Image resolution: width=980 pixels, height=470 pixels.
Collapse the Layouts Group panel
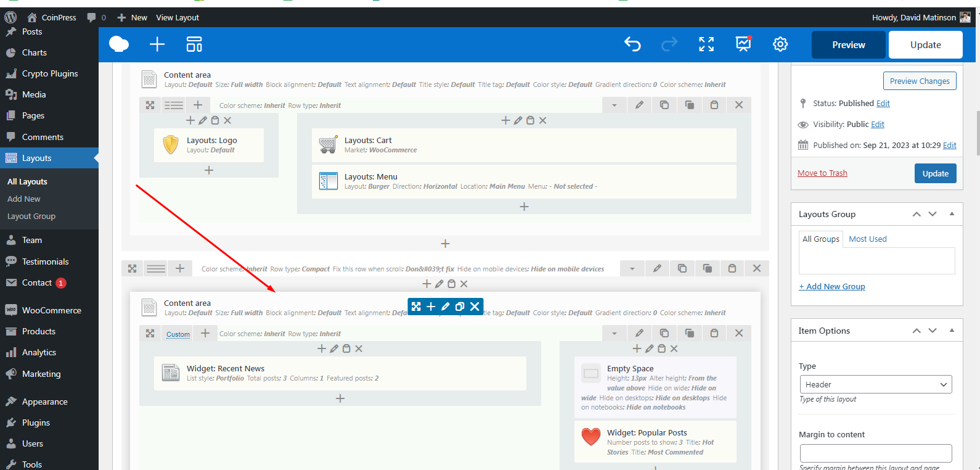point(952,214)
